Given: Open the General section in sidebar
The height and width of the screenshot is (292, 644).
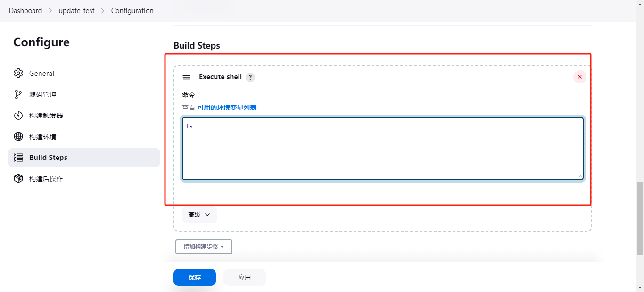Looking at the screenshot, I should 41,74.
